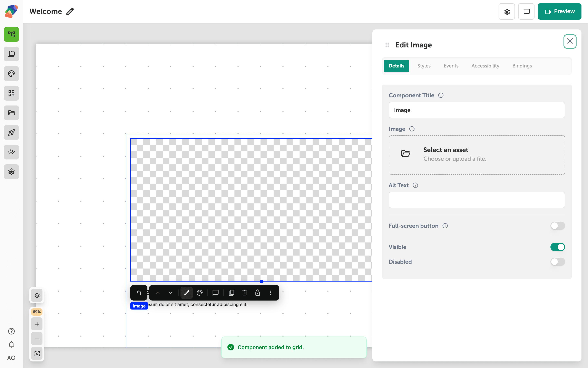The height and width of the screenshot is (368, 588).
Task: Close the Edit Image panel
Action: (570, 41)
